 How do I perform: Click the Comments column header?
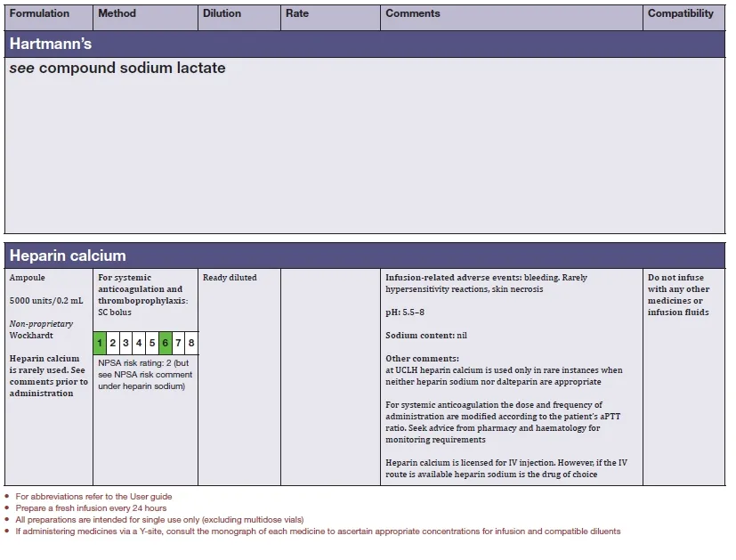pyautogui.click(x=412, y=14)
